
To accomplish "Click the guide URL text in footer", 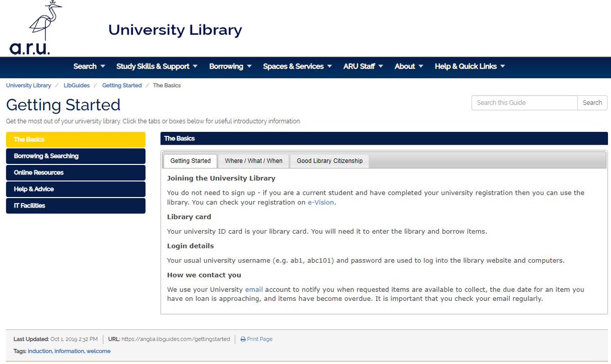I will (176, 339).
